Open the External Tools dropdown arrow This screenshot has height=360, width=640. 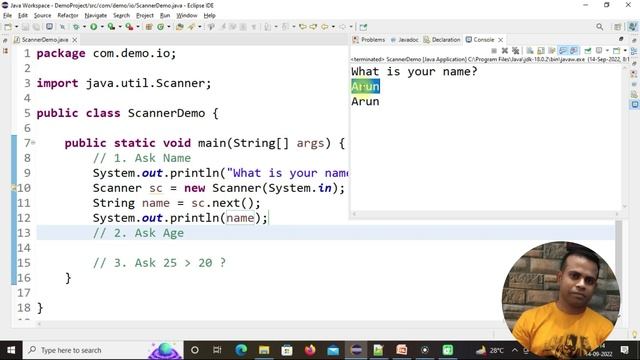tap(138, 27)
